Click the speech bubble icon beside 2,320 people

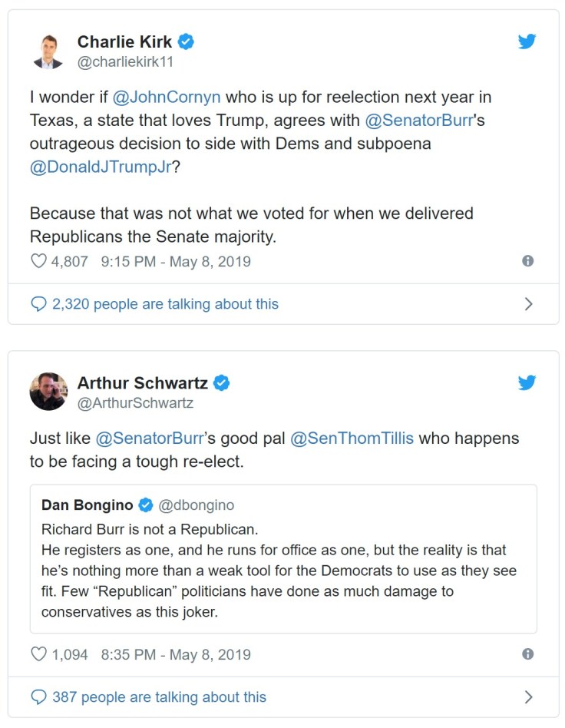pyautogui.click(x=38, y=304)
